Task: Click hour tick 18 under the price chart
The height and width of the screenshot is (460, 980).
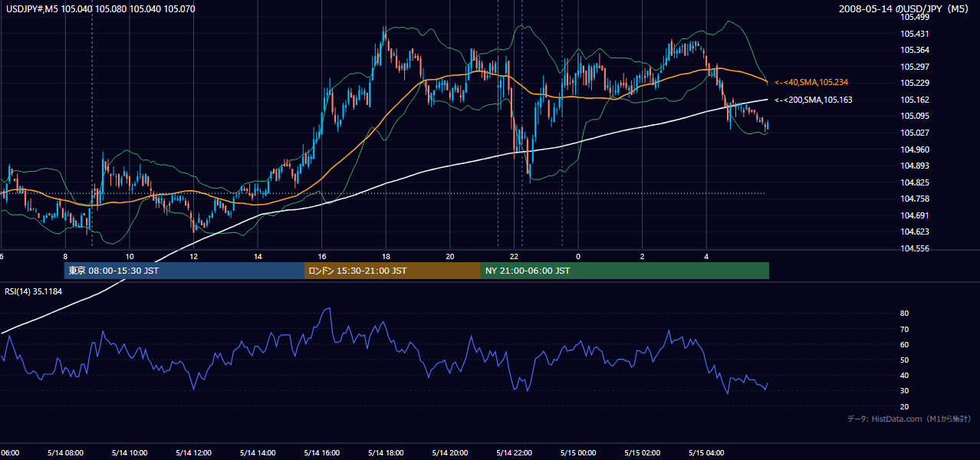Action: pyautogui.click(x=386, y=256)
